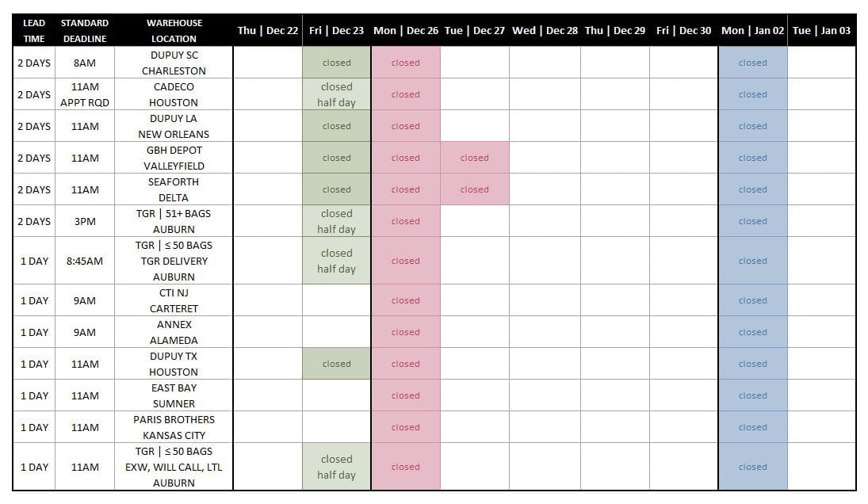Viewport: 868px width, 504px height.
Task: Select the Thu | Dec 22 column header
Action: pyautogui.click(x=268, y=30)
